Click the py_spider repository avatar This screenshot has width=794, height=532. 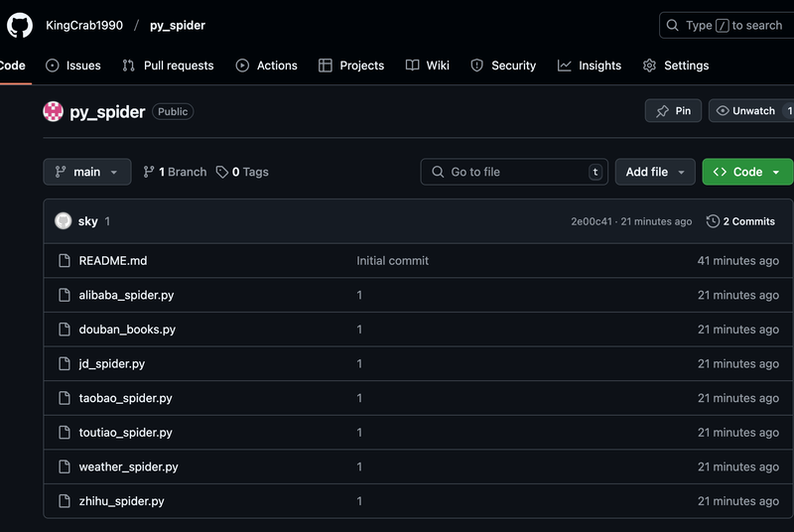54,111
